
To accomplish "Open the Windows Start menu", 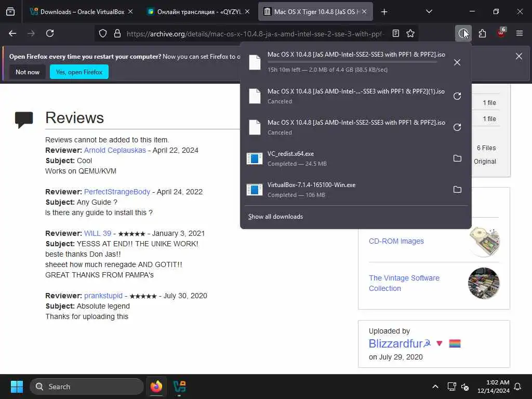I will (x=17, y=387).
